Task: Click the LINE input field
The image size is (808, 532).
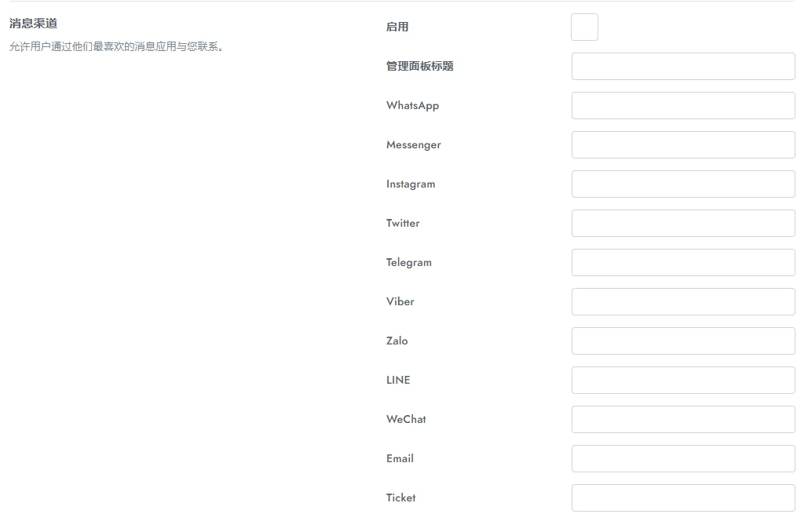Action: point(682,380)
